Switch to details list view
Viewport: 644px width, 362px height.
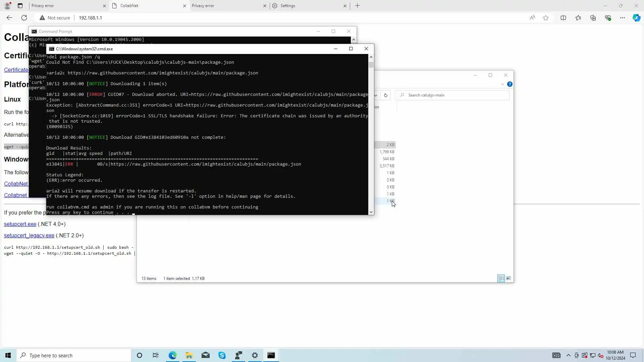pos(501,278)
